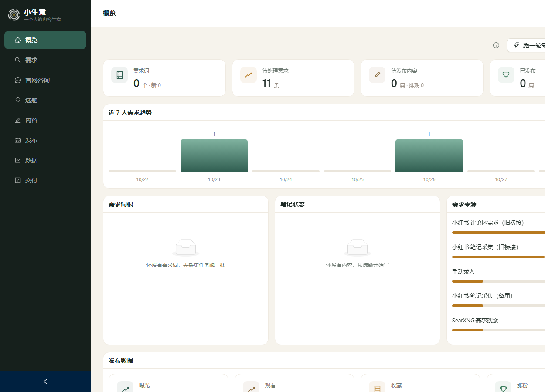Click the 发布数据 section heading
545x392 pixels.
pos(121,361)
